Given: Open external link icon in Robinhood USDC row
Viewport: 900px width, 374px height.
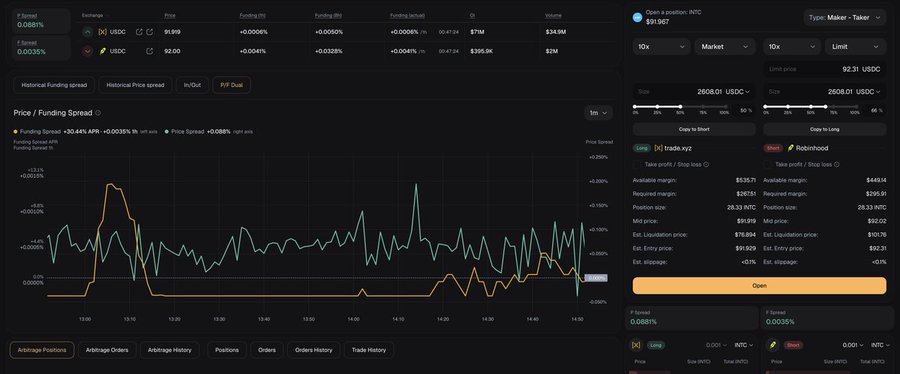Looking at the screenshot, I should coord(150,51).
